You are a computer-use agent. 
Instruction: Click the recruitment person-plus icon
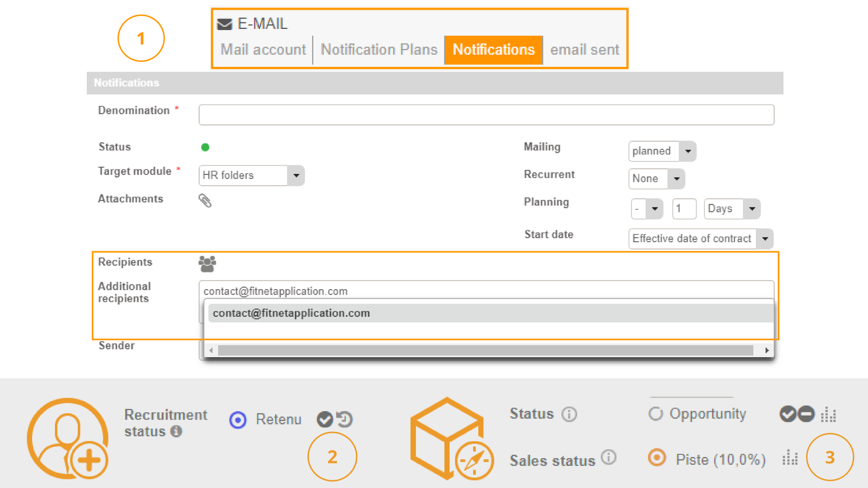click(68, 438)
